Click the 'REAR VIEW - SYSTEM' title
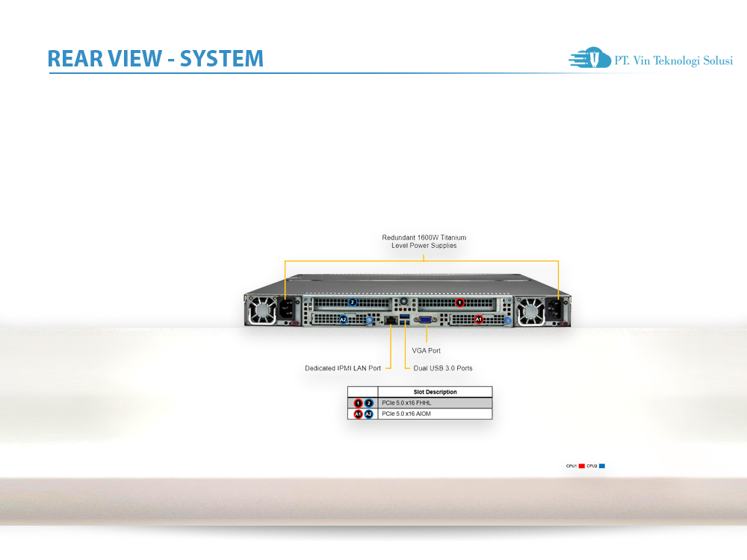 (x=155, y=58)
